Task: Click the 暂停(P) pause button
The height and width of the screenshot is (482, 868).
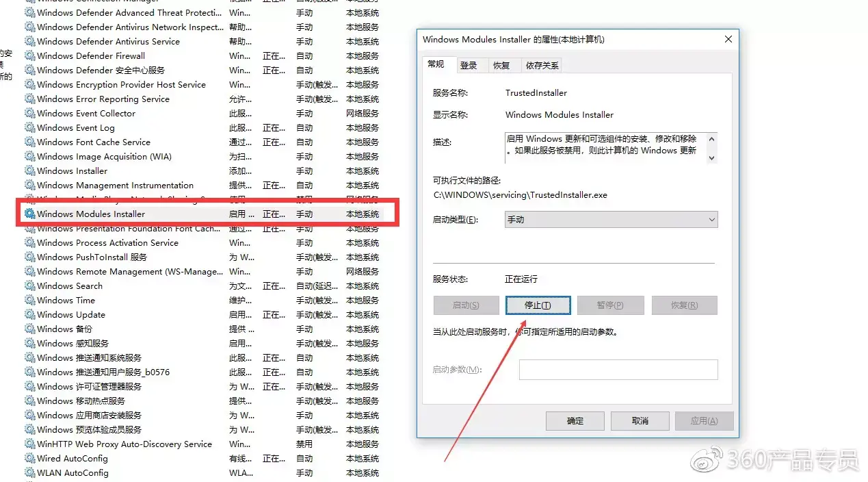Action: click(611, 305)
